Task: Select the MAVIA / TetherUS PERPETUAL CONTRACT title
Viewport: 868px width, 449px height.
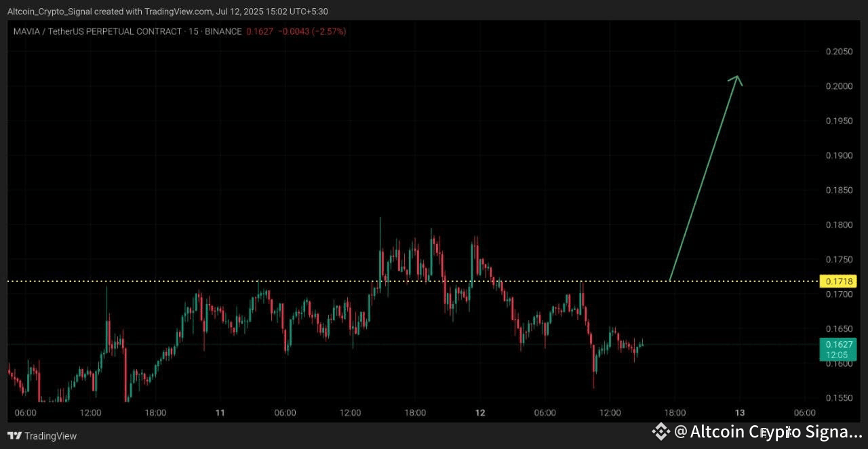Action: (98, 31)
